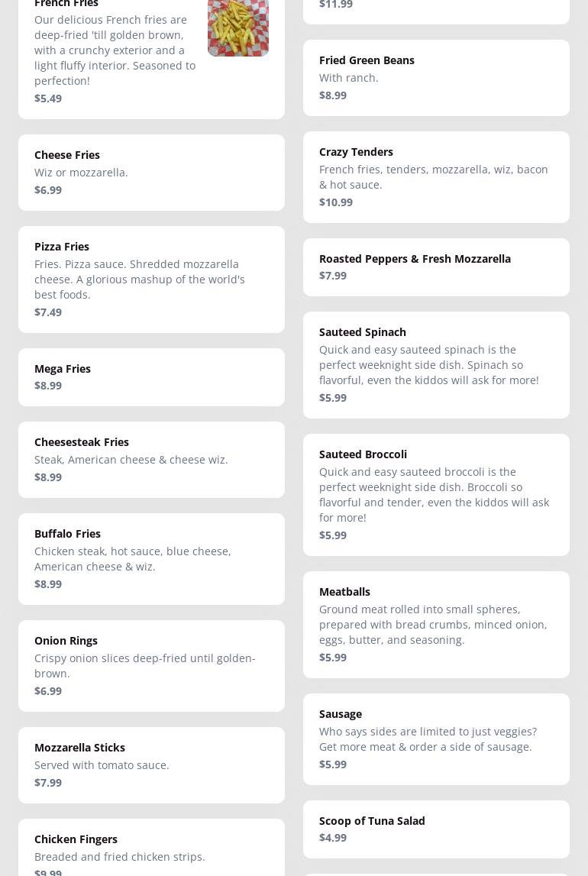Select Fried Green Beans with ranch
The width and height of the screenshot is (588, 876).
click(436, 78)
